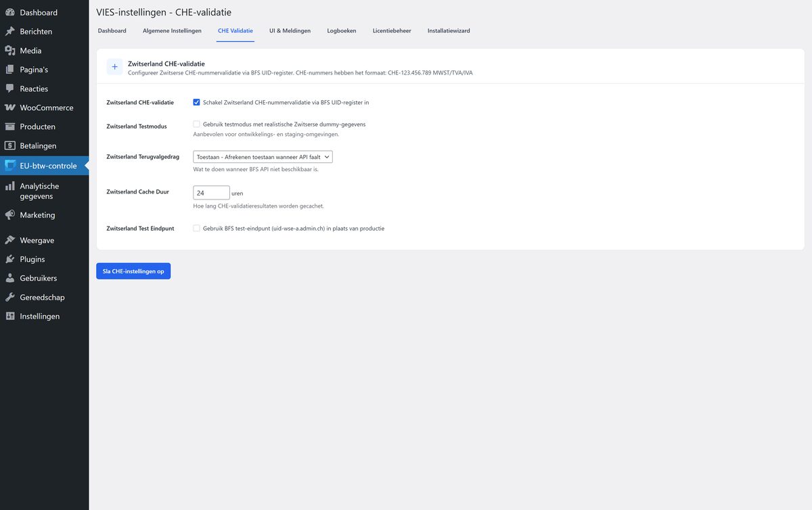Open the Zwitserland Terugvalgedrag dropdown
The height and width of the screenshot is (510, 812).
[263, 157]
